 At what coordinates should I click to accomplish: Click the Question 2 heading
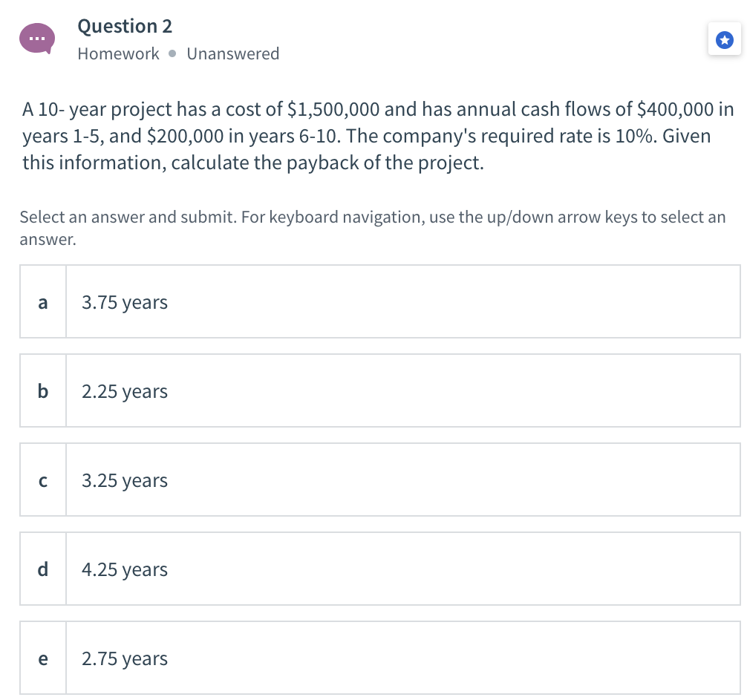(125, 26)
